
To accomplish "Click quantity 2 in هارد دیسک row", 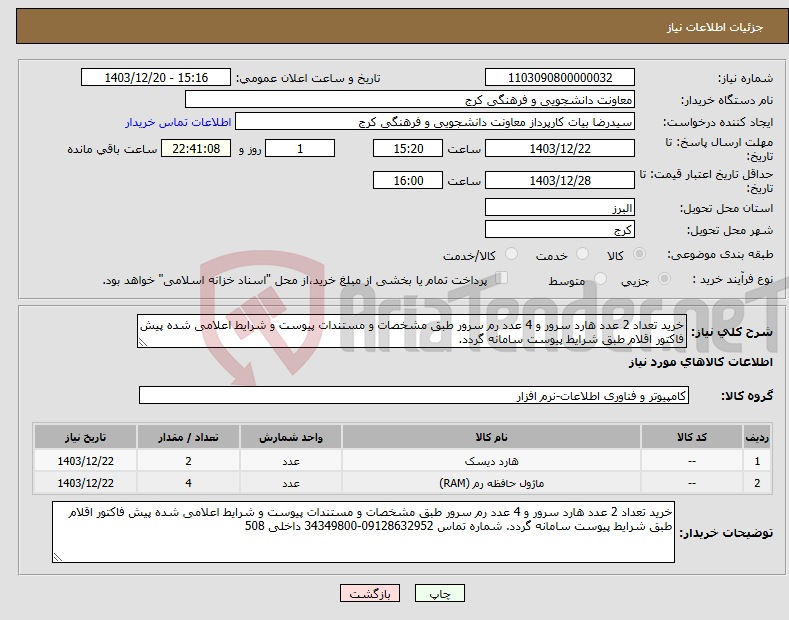I will [x=188, y=461].
